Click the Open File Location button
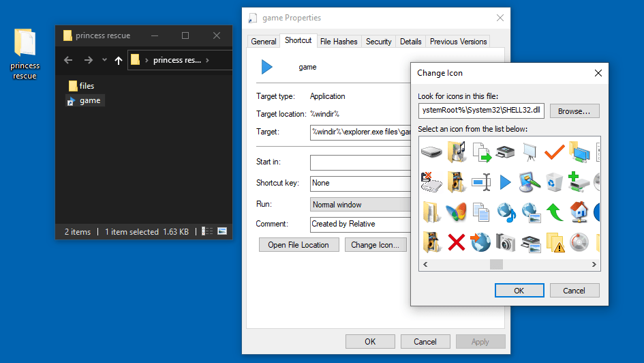The image size is (644, 363). 298,245
